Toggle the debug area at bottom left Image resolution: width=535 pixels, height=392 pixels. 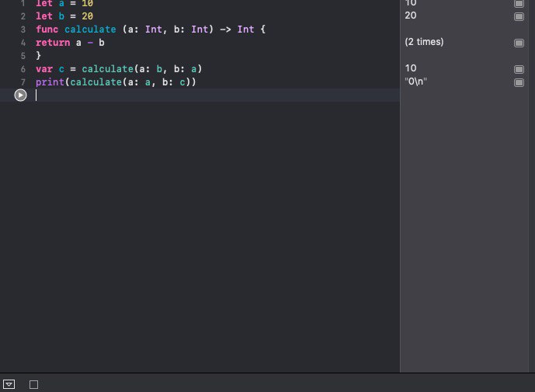tap(9, 384)
